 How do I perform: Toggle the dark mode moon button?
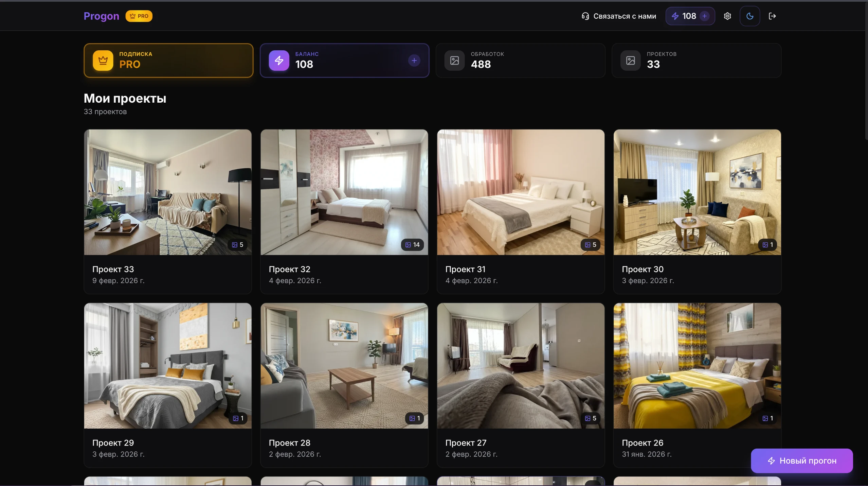[750, 16]
